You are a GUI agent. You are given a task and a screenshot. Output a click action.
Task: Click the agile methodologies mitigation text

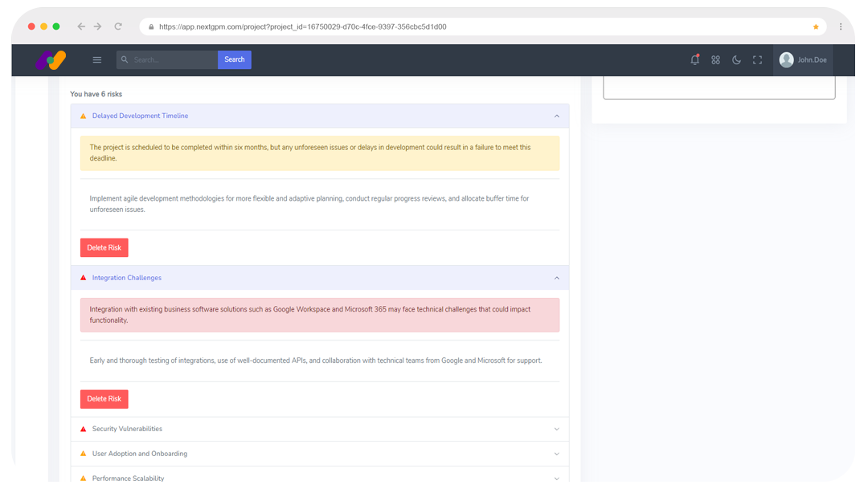(x=309, y=204)
